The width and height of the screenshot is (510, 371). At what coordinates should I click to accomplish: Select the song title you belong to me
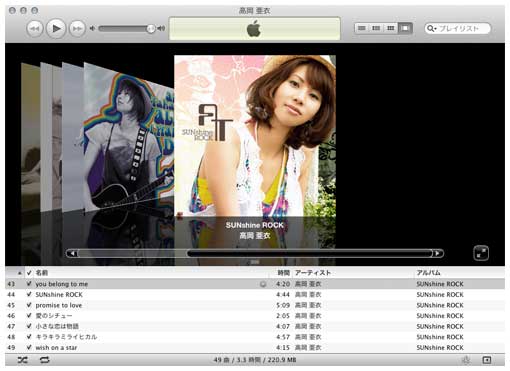click(62, 284)
